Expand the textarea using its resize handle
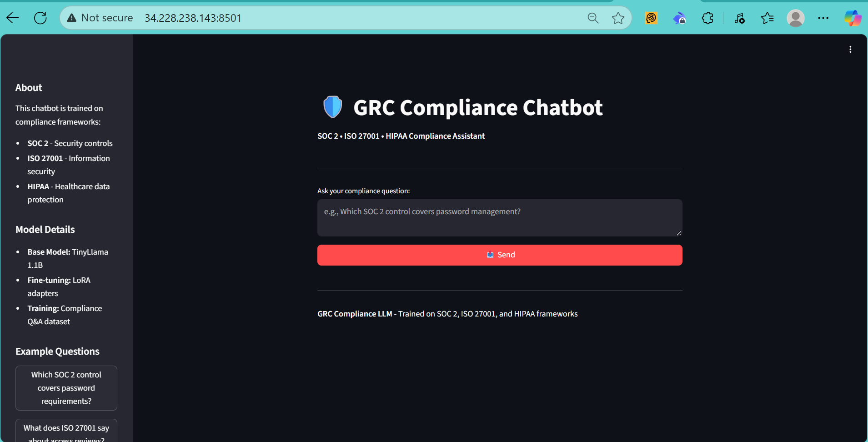The image size is (868, 442). [679, 234]
